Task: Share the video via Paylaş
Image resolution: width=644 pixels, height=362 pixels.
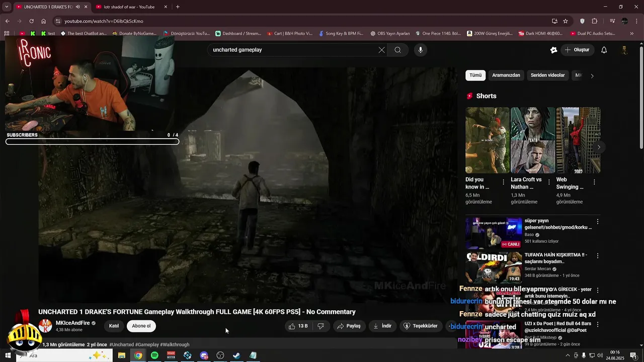Action: 349,326
